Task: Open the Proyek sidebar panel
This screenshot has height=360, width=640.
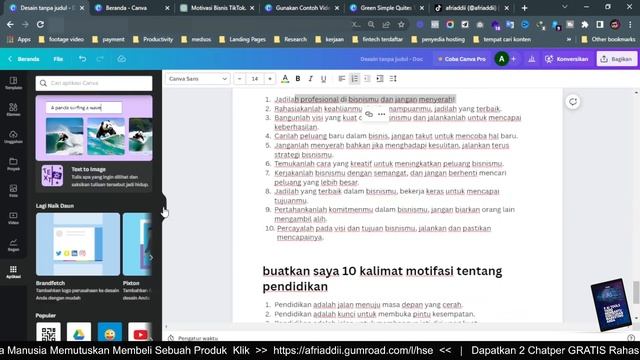Action: pos(13,164)
